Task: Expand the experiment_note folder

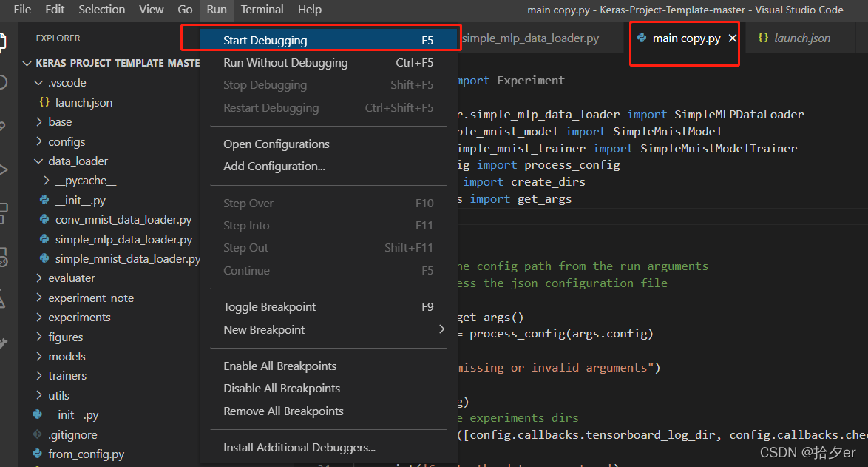Action: pos(38,298)
